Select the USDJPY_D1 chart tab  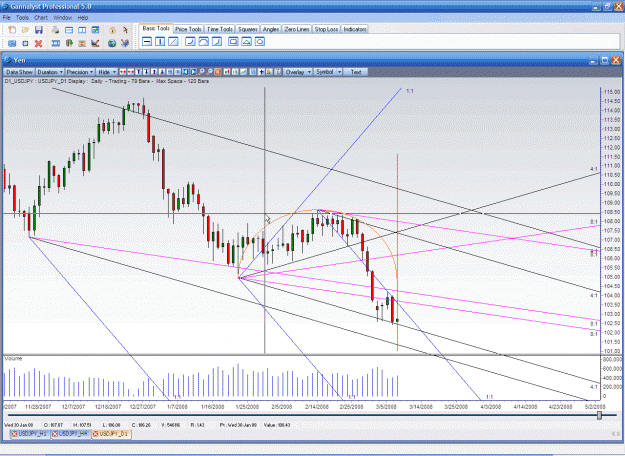(x=114, y=434)
